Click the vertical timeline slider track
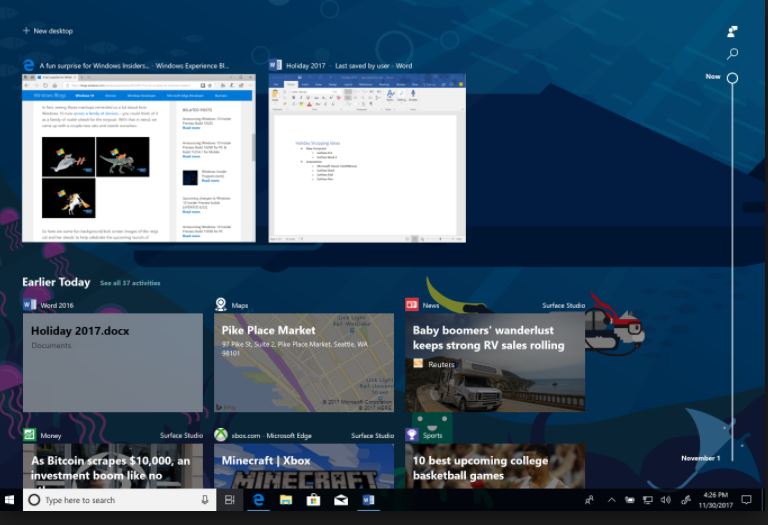Image resolution: width=768 pixels, height=525 pixels. (732, 272)
